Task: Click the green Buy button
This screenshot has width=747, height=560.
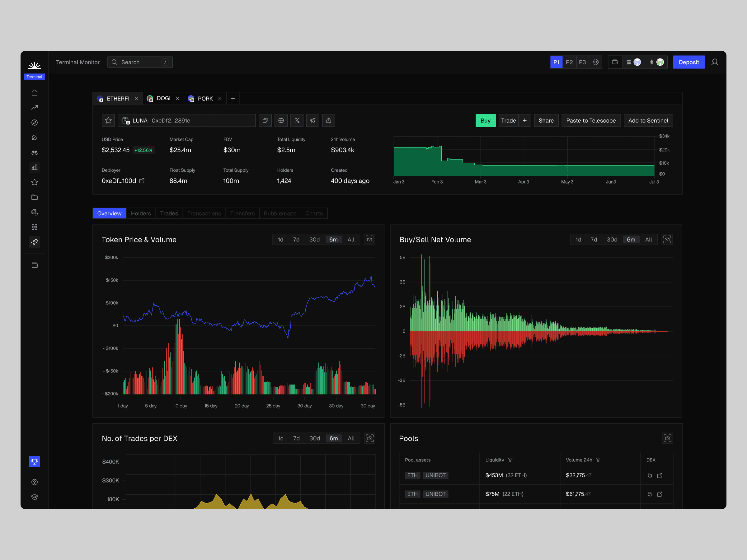Action: point(485,120)
